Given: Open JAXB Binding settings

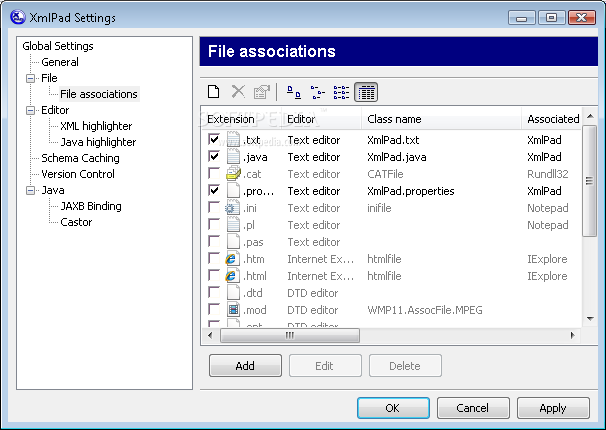Looking at the screenshot, I should (91, 206).
